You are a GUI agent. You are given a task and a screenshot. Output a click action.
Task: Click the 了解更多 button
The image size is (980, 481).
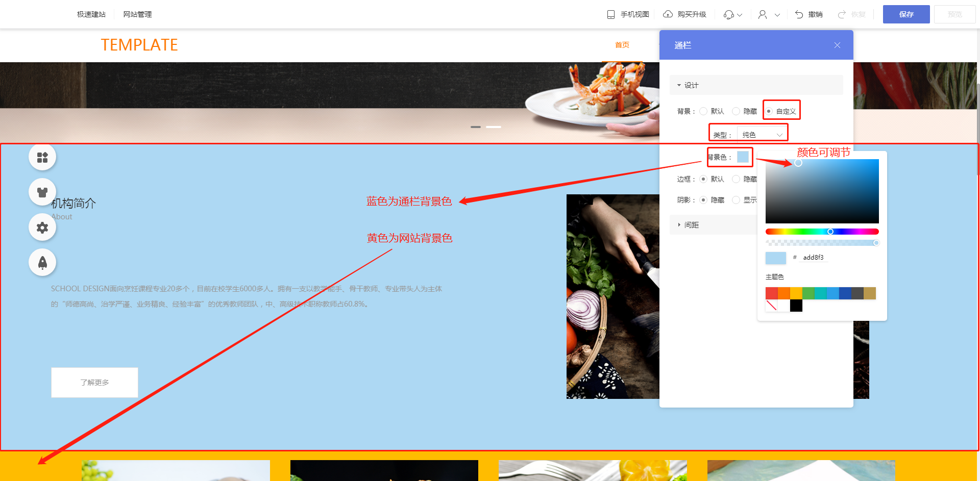click(x=94, y=383)
